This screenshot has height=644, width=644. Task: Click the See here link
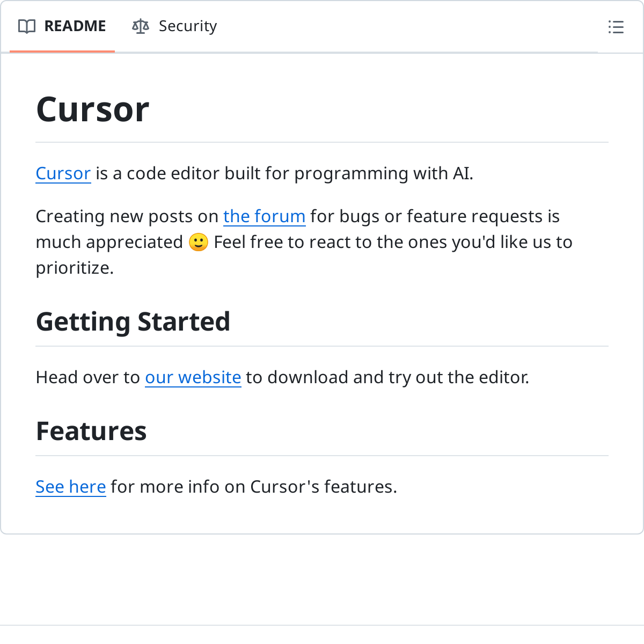(71, 487)
